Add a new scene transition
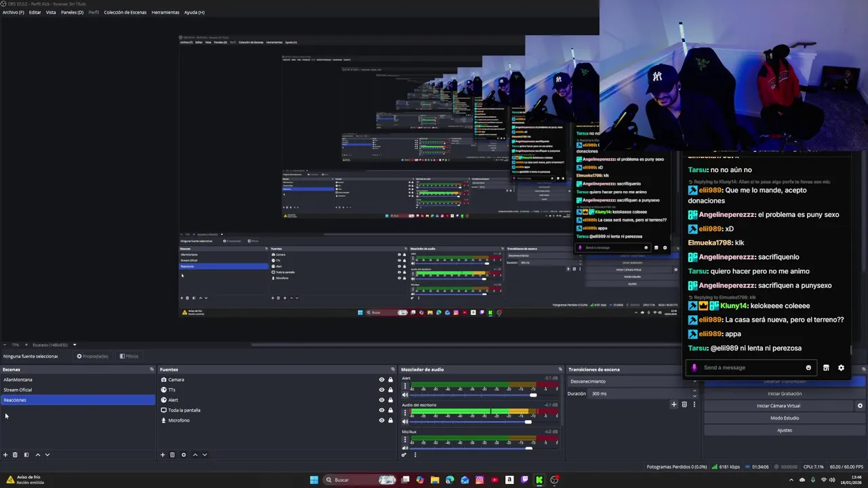This screenshot has width=868, height=488. pyautogui.click(x=673, y=405)
